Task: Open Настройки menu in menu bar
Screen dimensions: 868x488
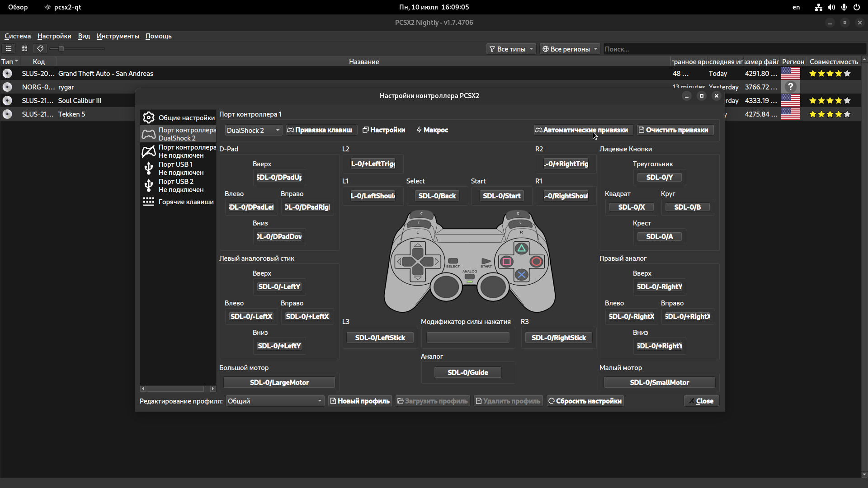Action: pos(54,36)
